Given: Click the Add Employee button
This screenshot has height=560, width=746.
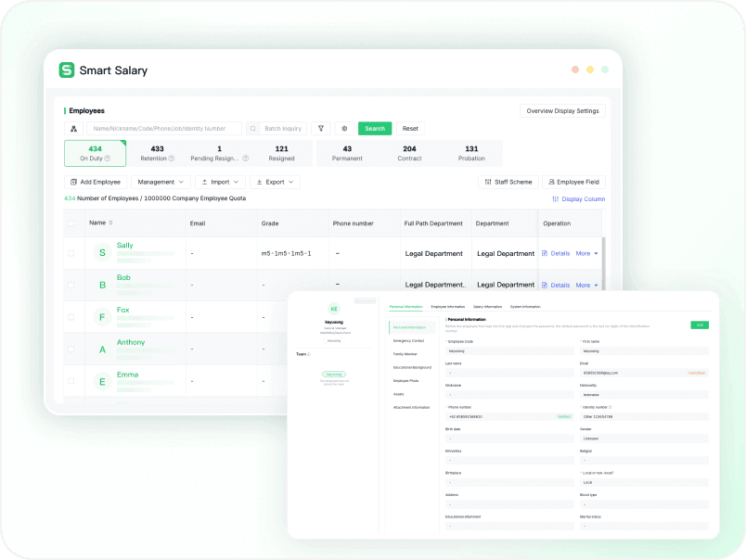Looking at the screenshot, I should 96,182.
